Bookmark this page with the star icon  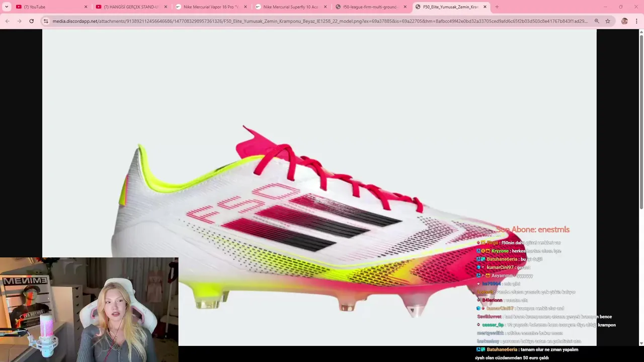coord(608,21)
